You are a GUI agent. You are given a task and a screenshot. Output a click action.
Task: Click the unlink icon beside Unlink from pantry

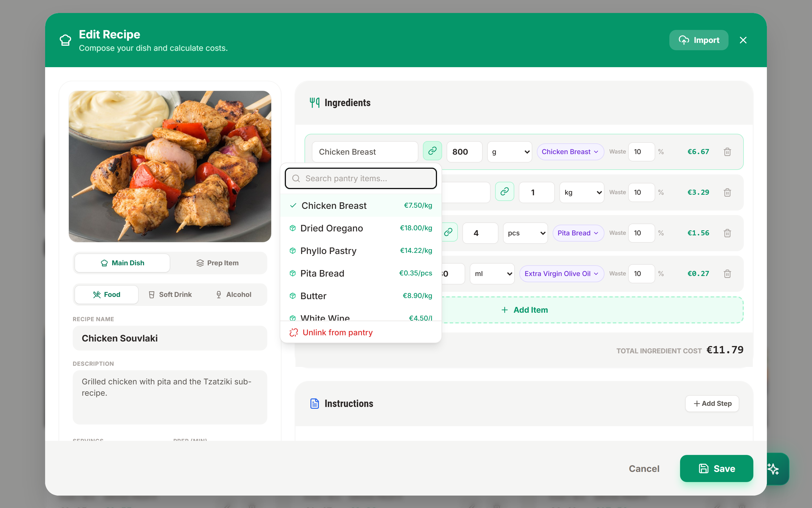coord(294,332)
